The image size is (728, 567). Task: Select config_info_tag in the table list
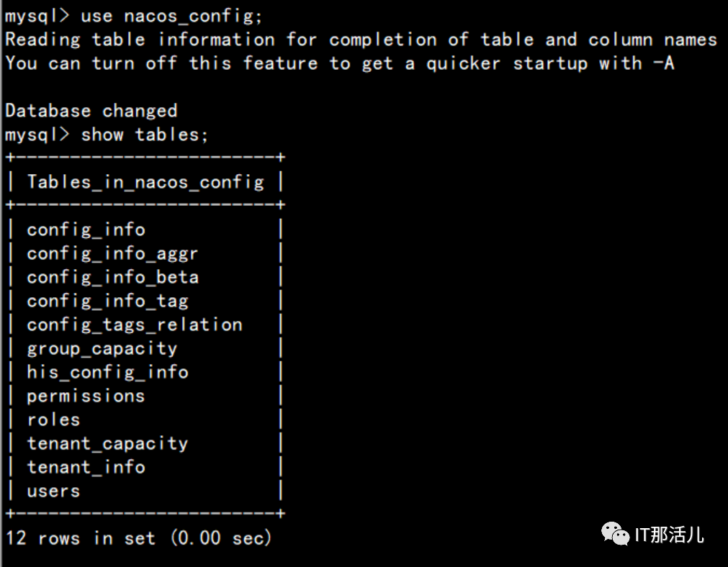[x=107, y=301]
